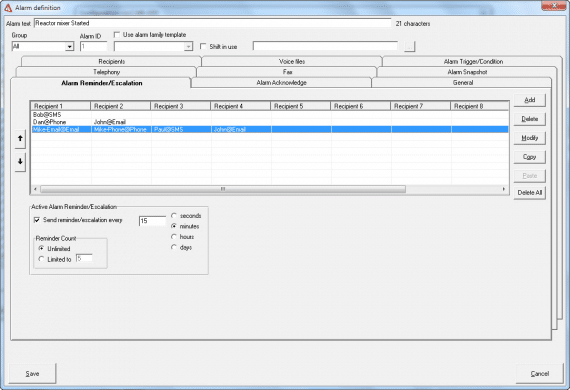Click the right scroll arrow of recipient list
The height and width of the screenshot is (390, 570).
click(503, 189)
